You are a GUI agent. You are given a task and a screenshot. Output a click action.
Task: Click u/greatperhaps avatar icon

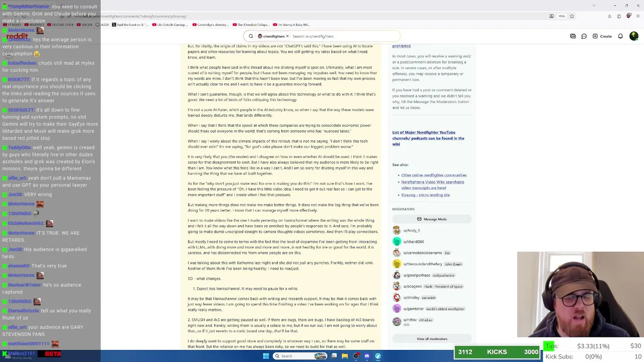point(397,276)
